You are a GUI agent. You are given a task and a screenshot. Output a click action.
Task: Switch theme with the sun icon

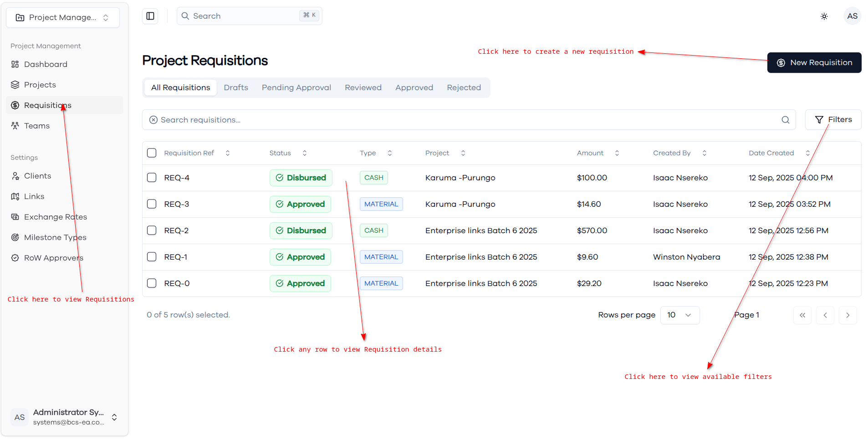(824, 16)
